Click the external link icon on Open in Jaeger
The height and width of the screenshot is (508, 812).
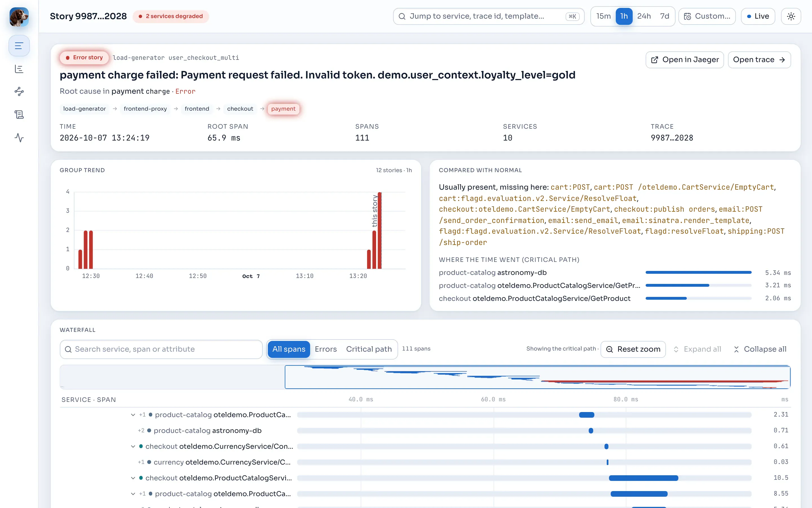click(654, 60)
